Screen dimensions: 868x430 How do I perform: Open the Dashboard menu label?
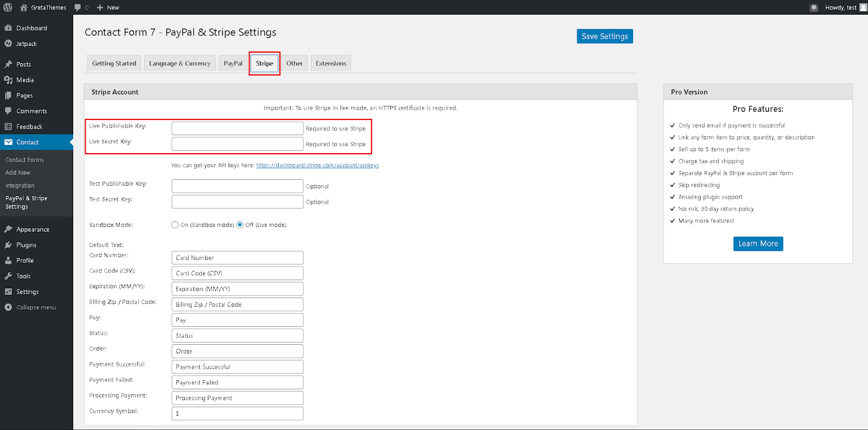(x=31, y=28)
